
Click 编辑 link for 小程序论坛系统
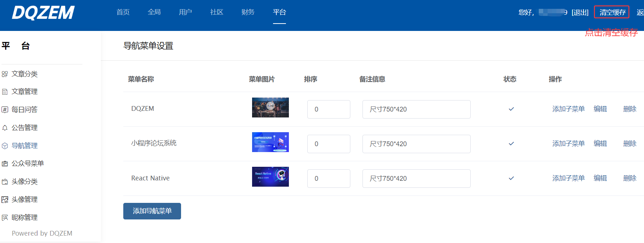pyautogui.click(x=600, y=144)
